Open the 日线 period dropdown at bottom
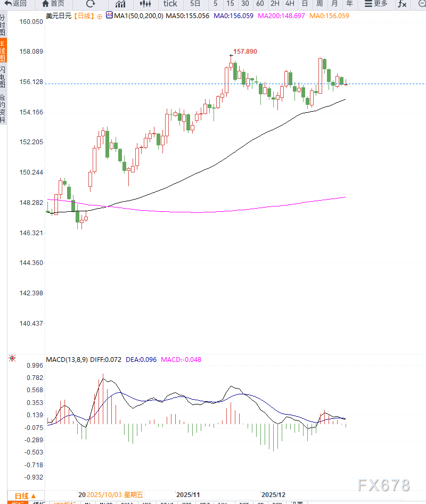This screenshot has height=504, width=426. [25, 495]
